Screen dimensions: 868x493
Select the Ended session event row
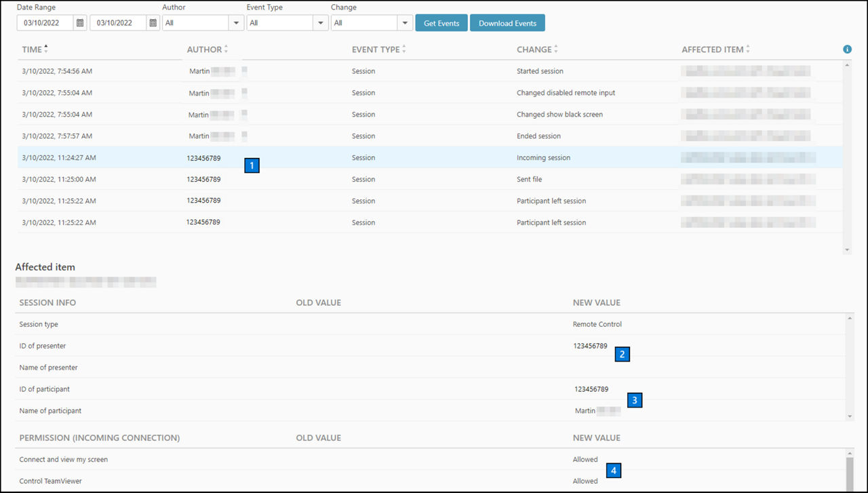(x=430, y=136)
